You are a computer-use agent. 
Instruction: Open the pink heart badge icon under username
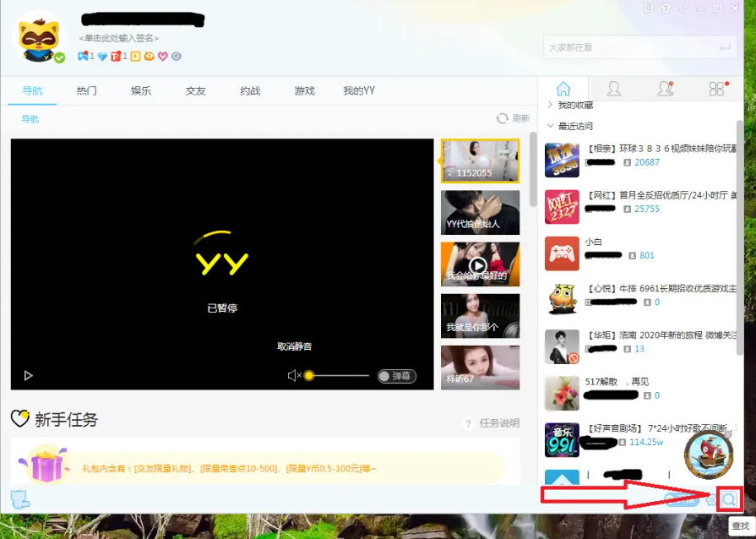tap(162, 56)
